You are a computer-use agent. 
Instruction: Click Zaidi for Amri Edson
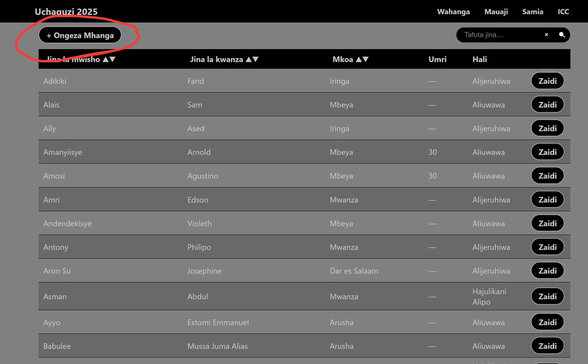pos(547,199)
